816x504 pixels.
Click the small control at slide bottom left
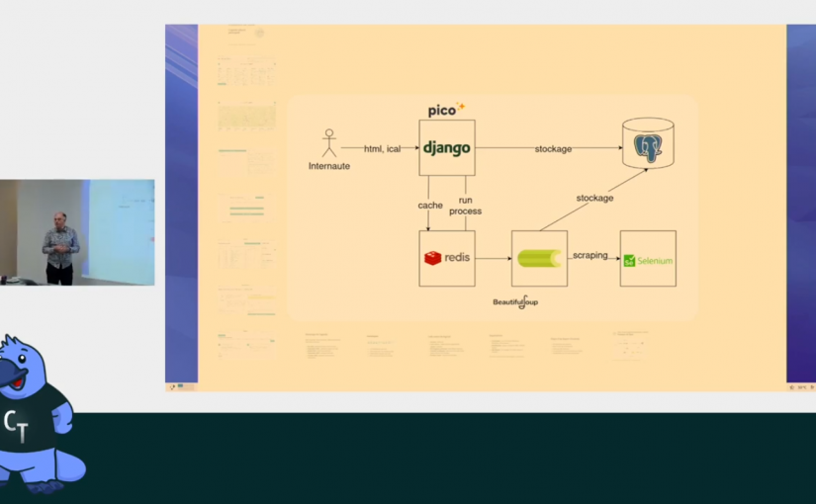click(x=173, y=386)
